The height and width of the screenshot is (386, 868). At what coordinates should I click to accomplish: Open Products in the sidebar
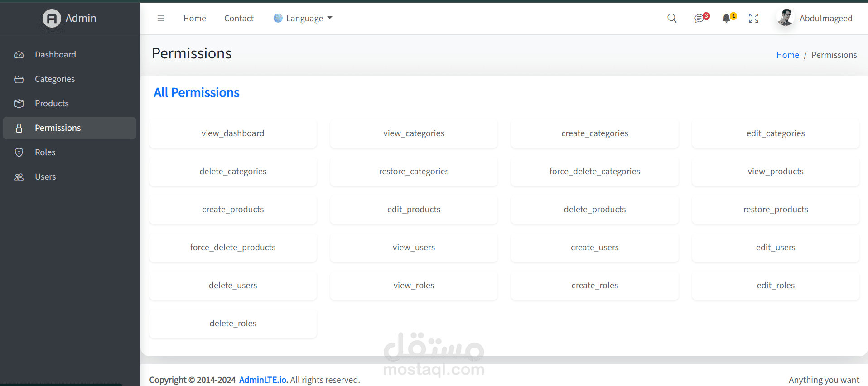(70, 104)
